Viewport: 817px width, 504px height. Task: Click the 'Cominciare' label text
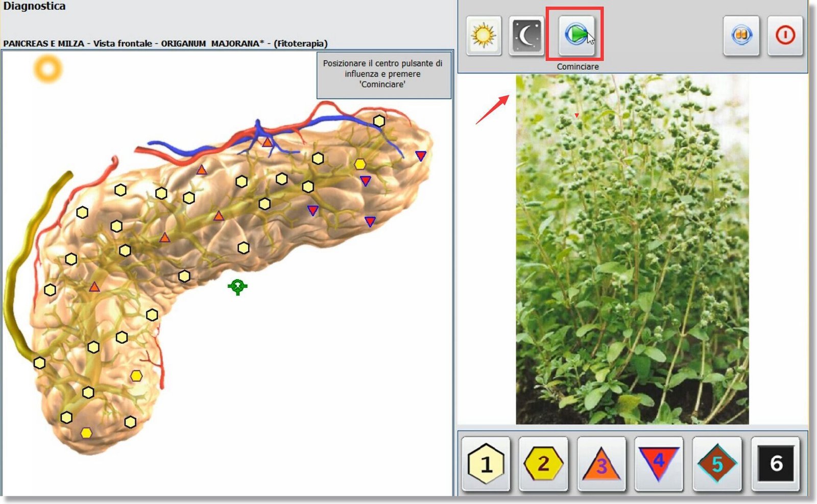click(x=578, y=66)
